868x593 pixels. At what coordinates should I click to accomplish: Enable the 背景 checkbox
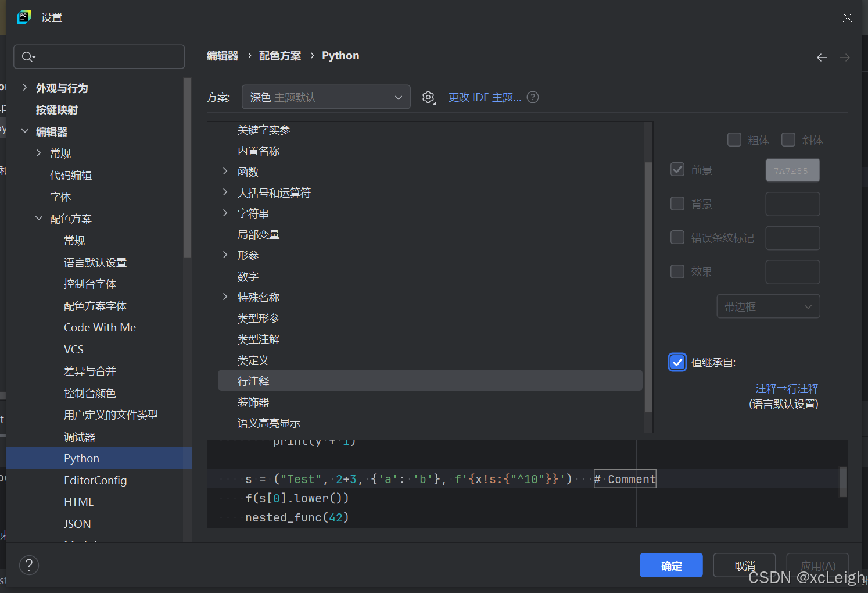point(677,203)
